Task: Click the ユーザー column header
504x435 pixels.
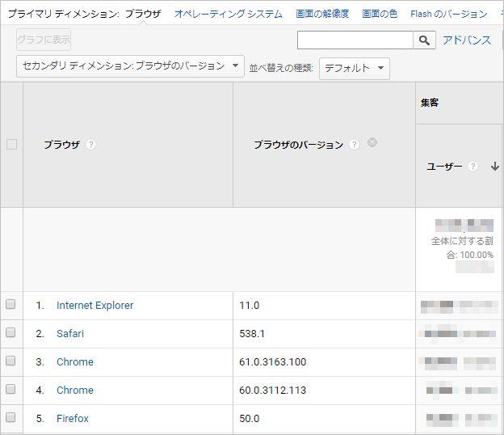Action: 444,167
